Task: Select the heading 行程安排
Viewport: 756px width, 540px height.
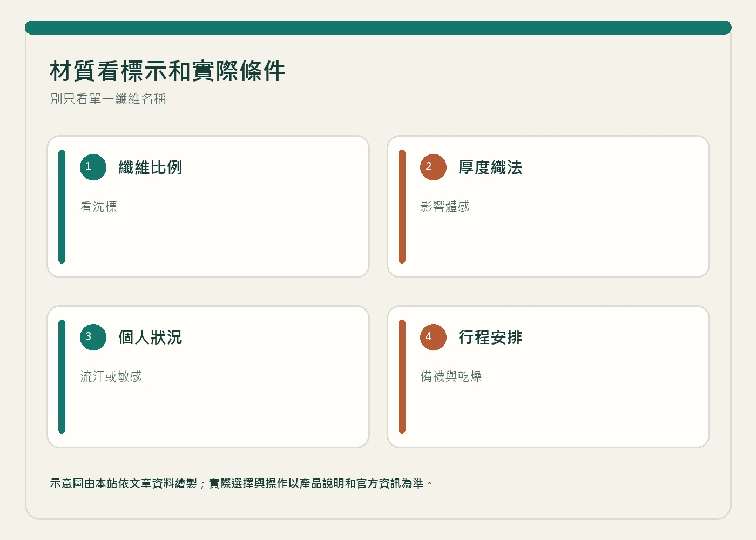Action: point(490,337)
